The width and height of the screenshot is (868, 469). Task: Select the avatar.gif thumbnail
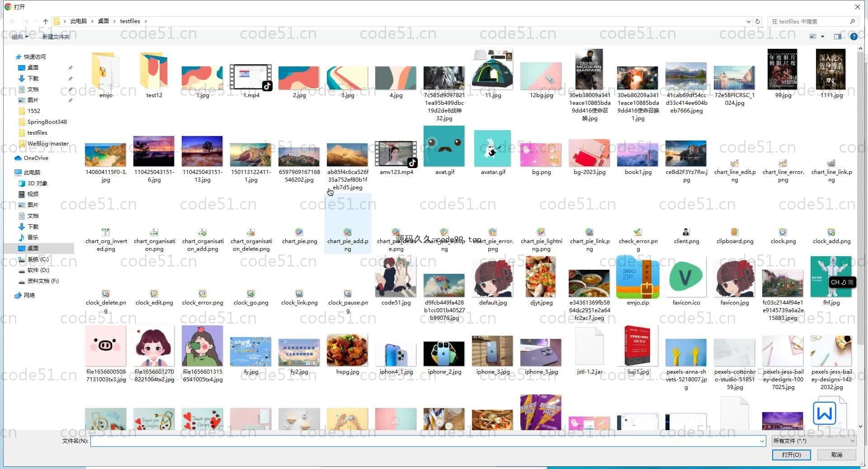[x=493, y=148]
